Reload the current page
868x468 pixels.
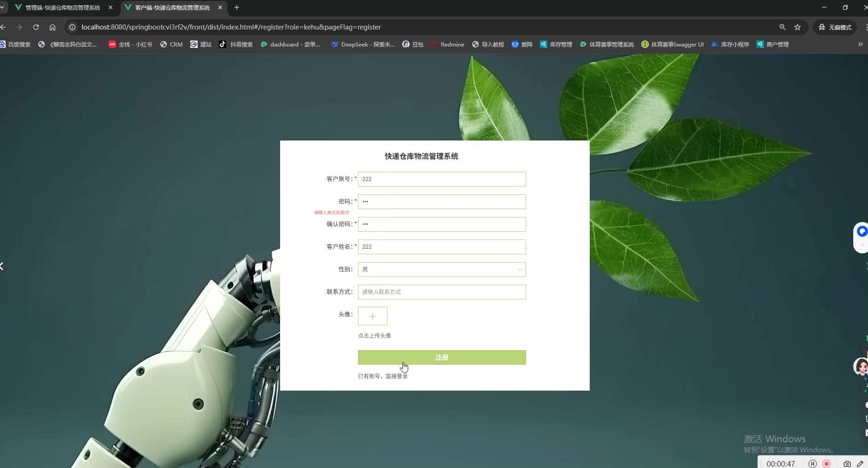[36, 27]
